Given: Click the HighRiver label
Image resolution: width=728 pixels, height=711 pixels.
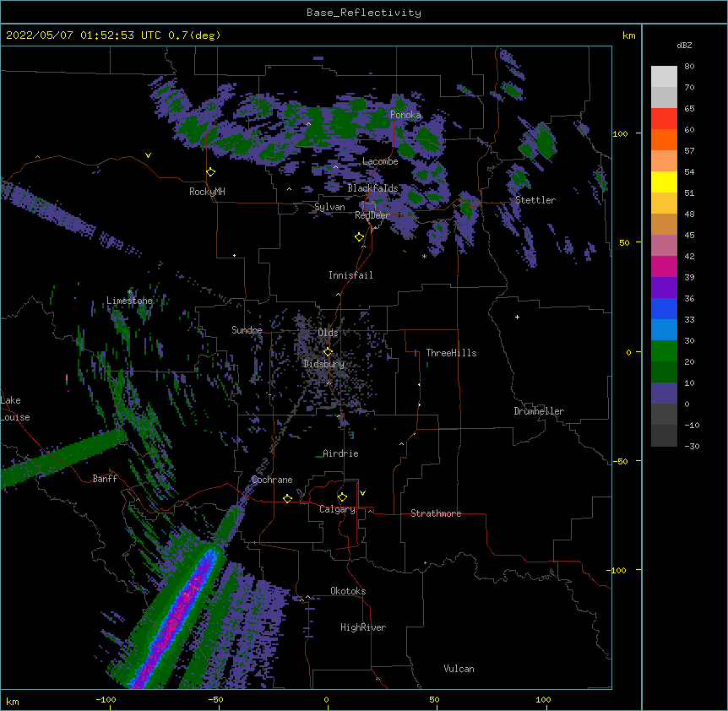Looking at the screenshot, I should pyautogui.click(x=363, y=627).
